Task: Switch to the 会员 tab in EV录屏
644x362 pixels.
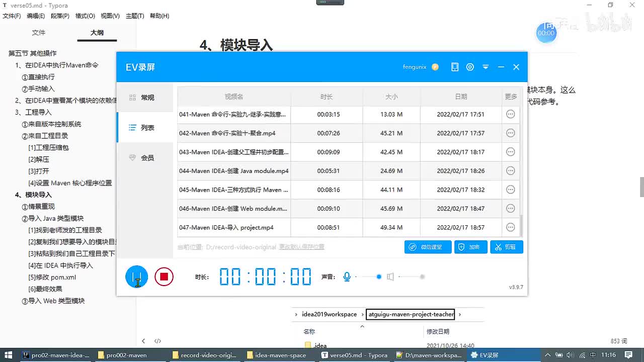Action: 145,158
